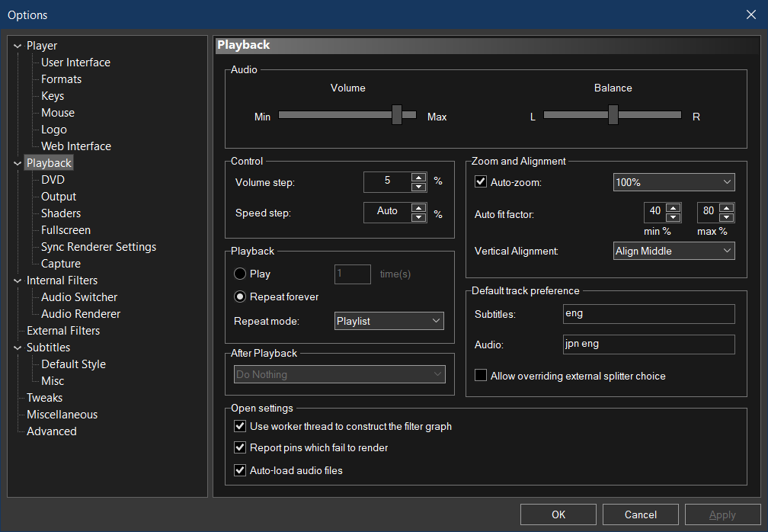
Task: Open the Auto-zoom percentage dropdown
Action: point(674,182)
